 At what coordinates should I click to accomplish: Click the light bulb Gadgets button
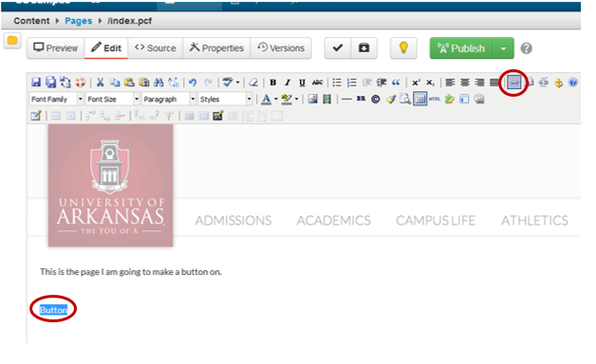point(403,48)
